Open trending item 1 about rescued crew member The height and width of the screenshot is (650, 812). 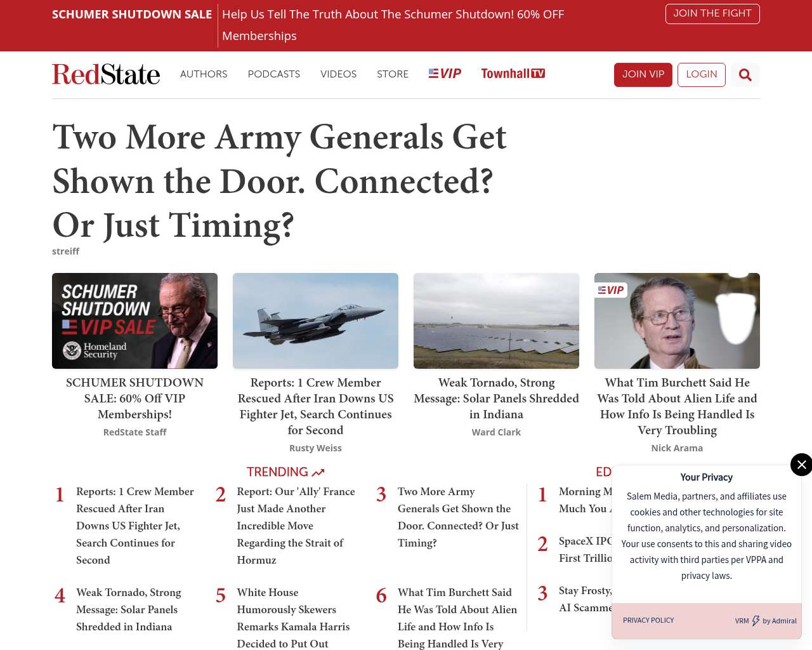(135, 526)
